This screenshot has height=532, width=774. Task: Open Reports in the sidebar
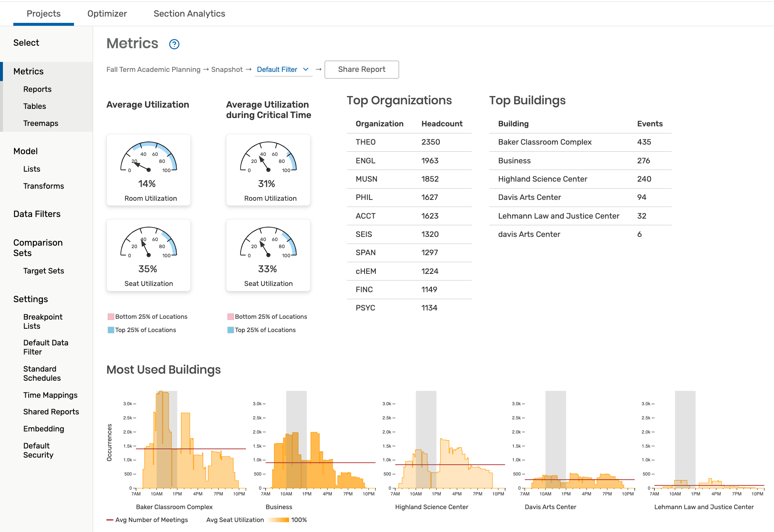[37, 89]
